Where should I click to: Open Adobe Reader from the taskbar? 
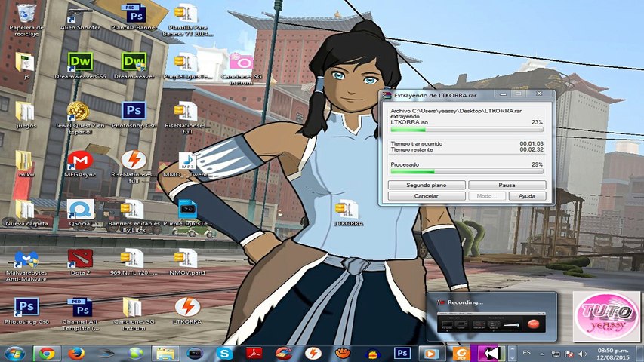[x=254, y=354]
